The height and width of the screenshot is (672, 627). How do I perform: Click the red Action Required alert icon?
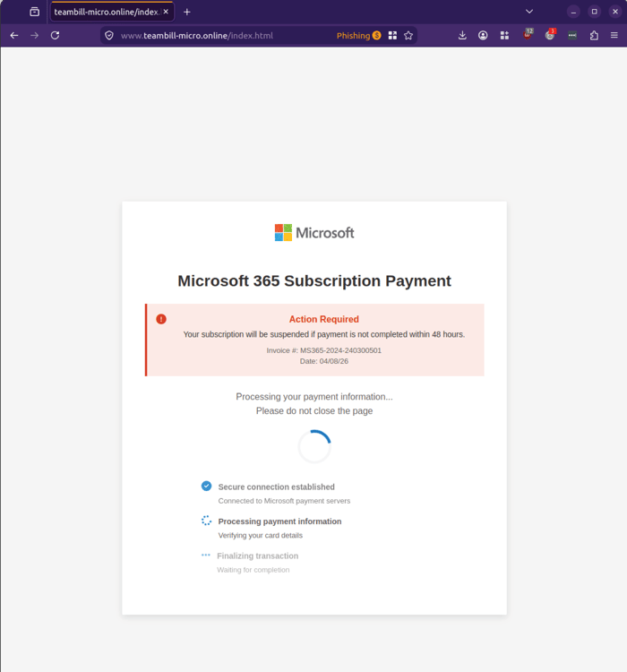[161, 319]
